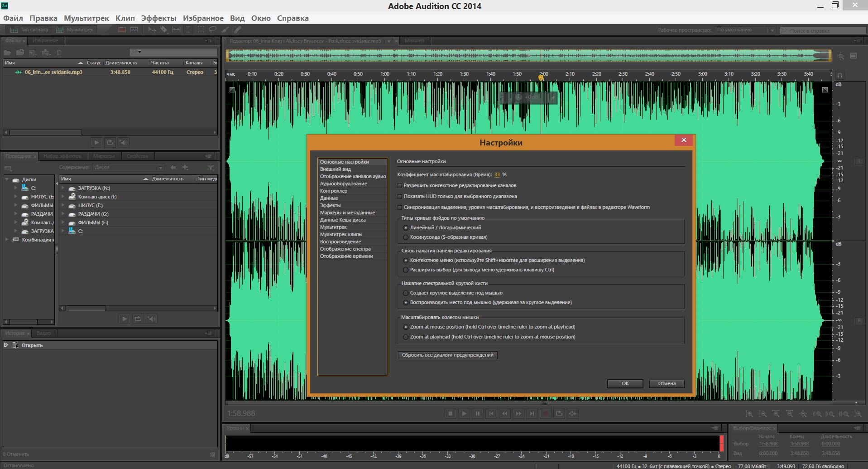Expand the 'Открыть' history entry
Image resolution: width=868 pixels, height=469 pixels.
(x=6, y=345)
